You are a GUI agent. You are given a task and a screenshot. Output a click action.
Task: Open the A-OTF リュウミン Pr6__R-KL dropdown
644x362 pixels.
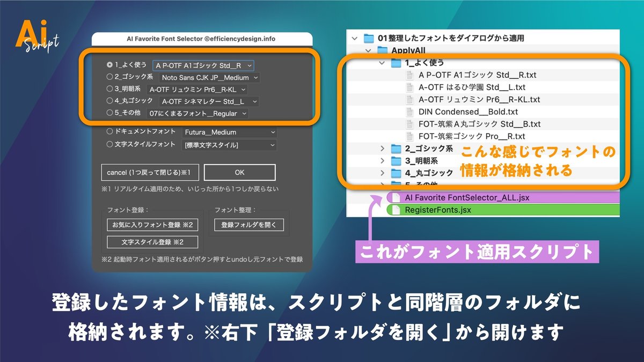(197, 90)
